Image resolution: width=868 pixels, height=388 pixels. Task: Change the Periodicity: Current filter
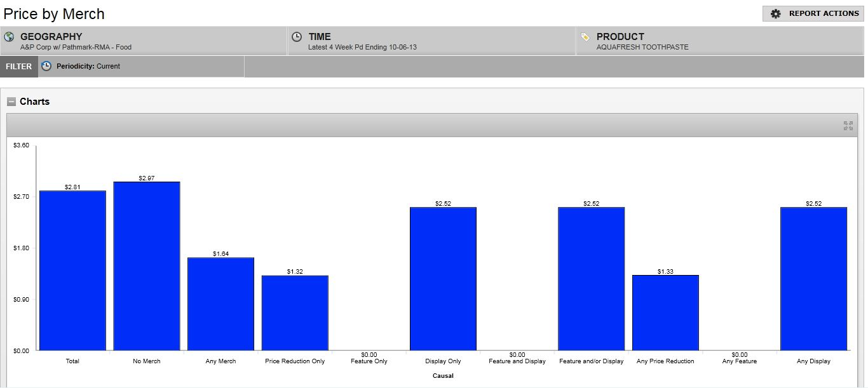(88, 66)
